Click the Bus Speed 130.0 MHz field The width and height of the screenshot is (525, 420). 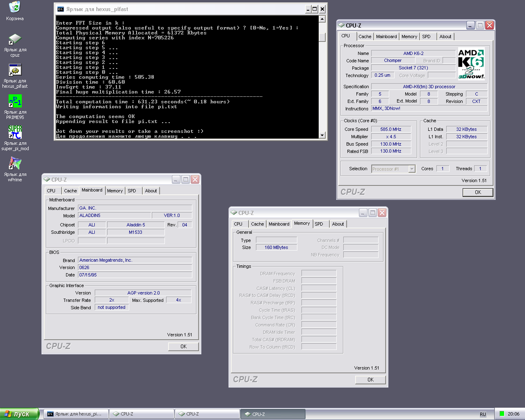pyautogui.click(x=391, y=144)
